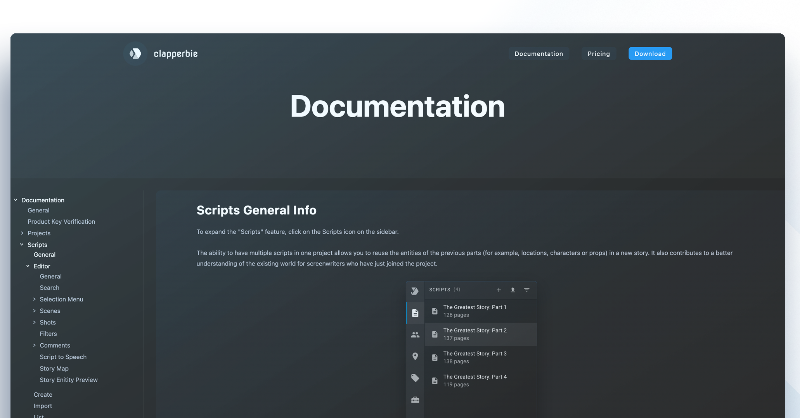This screenshot has width=800, height=418.
Task: Expand the Selection Menu tree chevron
Action: (x=34, y=299)
